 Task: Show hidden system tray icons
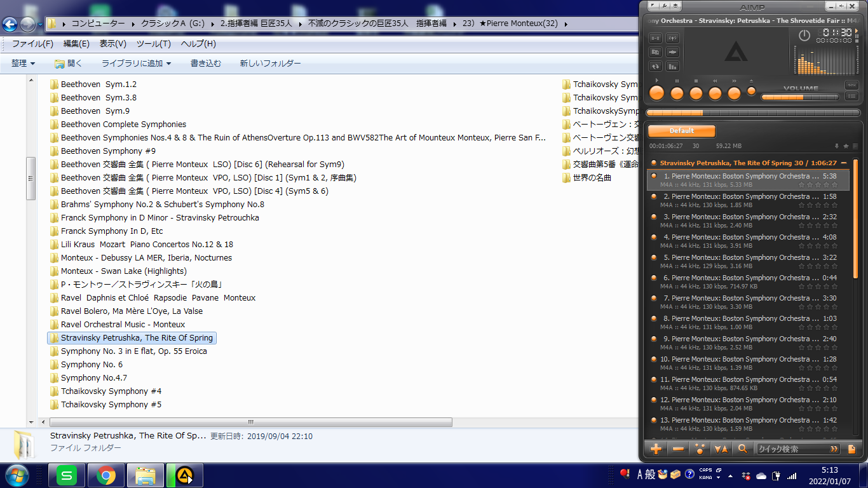click(730, 475)
